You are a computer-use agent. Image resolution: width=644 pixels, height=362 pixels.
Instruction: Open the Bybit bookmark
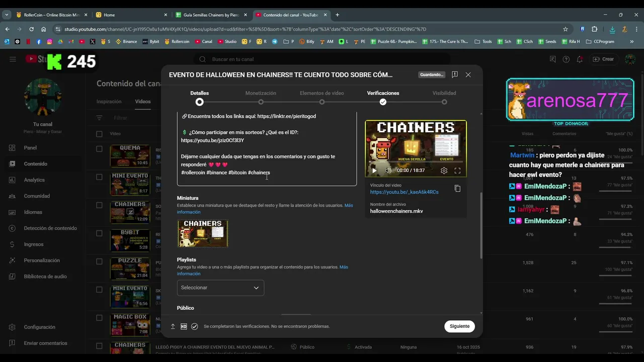coord(150,42)
